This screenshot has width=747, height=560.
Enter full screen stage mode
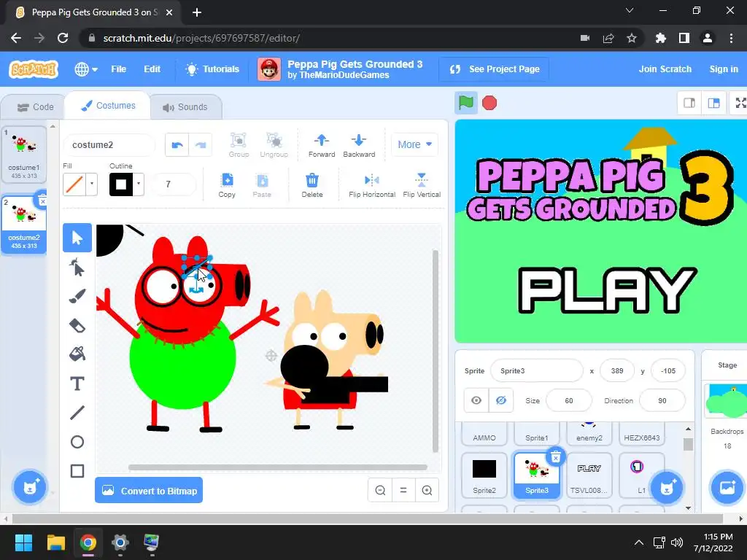[740, 103]
